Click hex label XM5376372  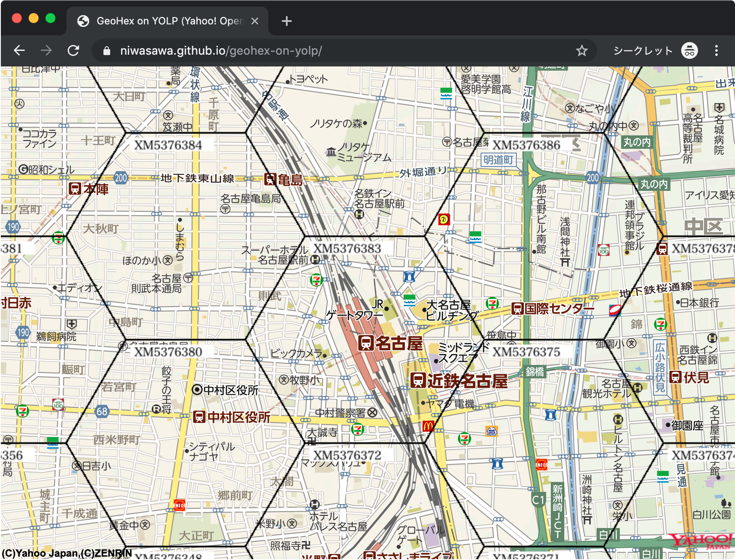[x=347, y=455]
